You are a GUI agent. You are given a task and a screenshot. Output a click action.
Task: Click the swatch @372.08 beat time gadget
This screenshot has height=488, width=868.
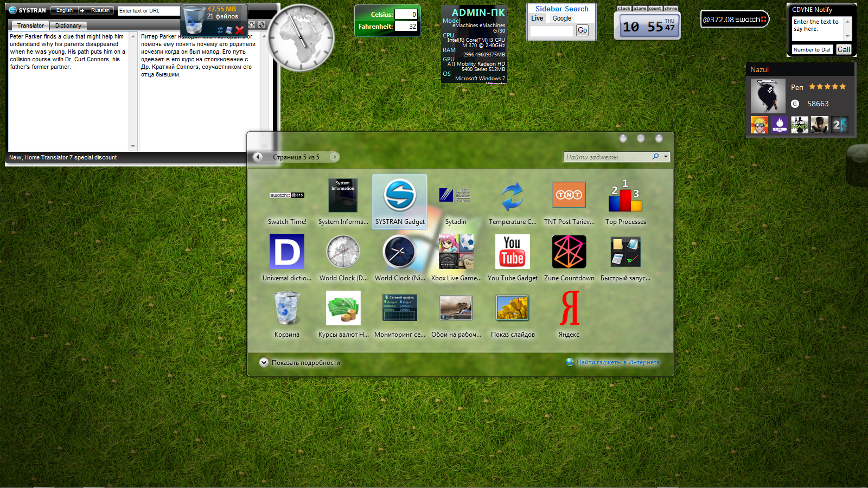coord(735,19)
